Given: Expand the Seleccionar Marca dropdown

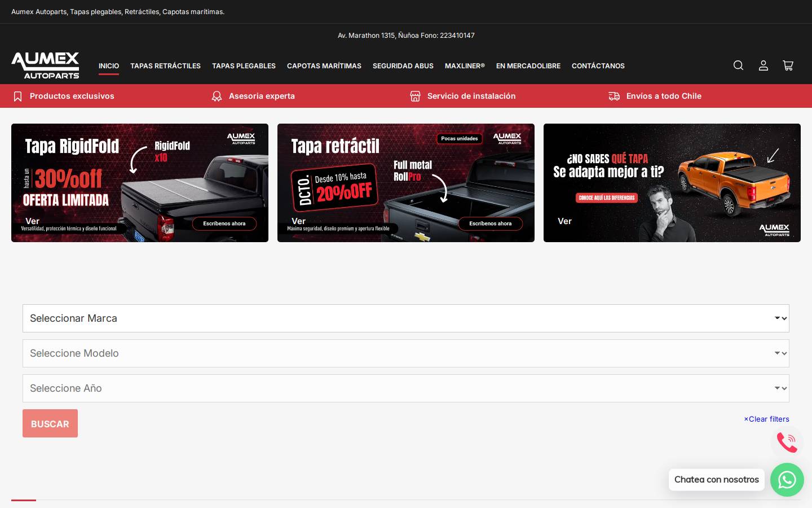Looking at the screenshot, I should [x=406, y=318].
